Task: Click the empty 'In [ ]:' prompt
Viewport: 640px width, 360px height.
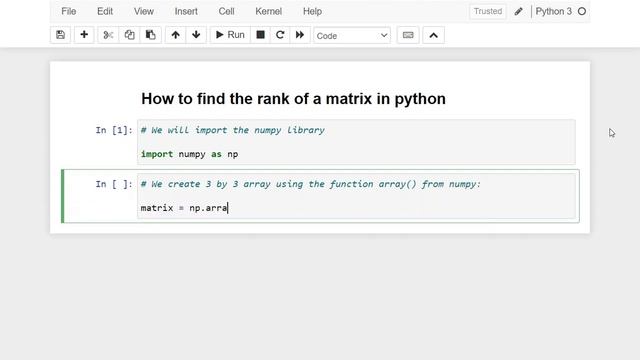Action: (114, 184)
